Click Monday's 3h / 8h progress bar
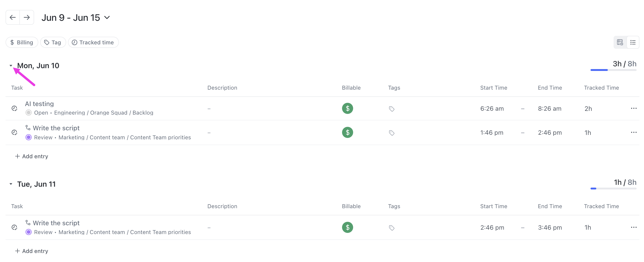The image size is (644, 262). (613, 70)
